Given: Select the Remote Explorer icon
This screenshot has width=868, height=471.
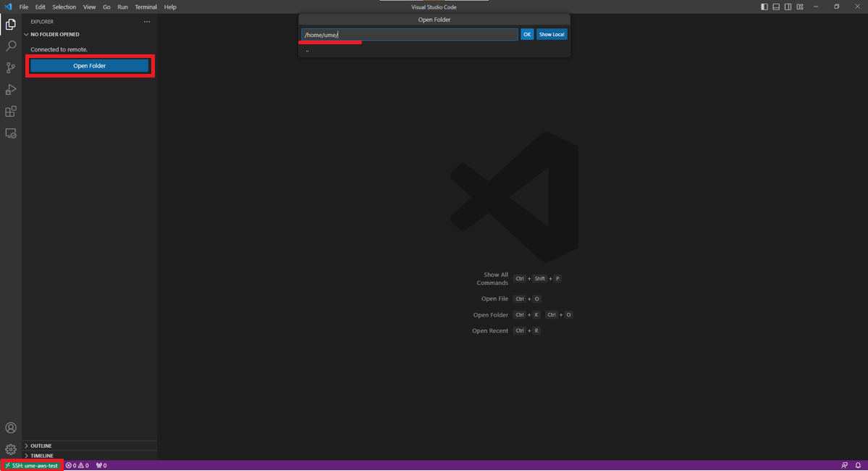Looking at the screenshot, I should pyautogui.click(x=10, y=133).
